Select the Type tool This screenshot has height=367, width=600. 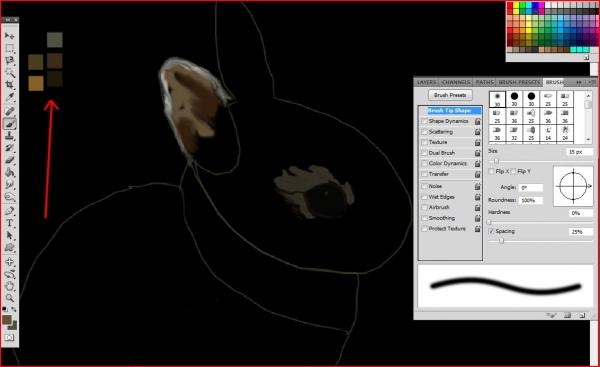tap(10, 223)
